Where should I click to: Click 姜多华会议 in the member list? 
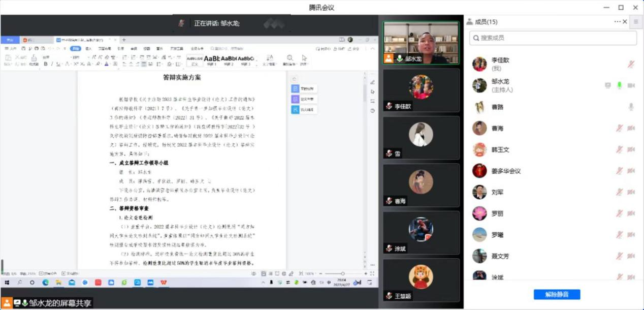(506, 171)
